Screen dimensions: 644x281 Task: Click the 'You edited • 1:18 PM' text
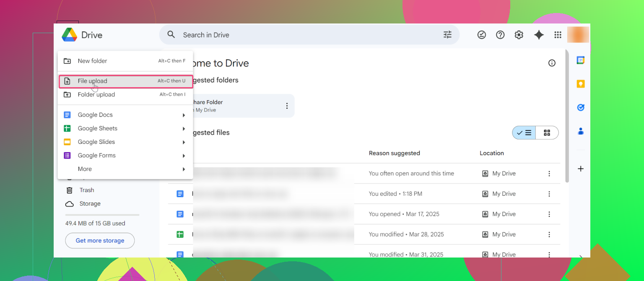395,194
